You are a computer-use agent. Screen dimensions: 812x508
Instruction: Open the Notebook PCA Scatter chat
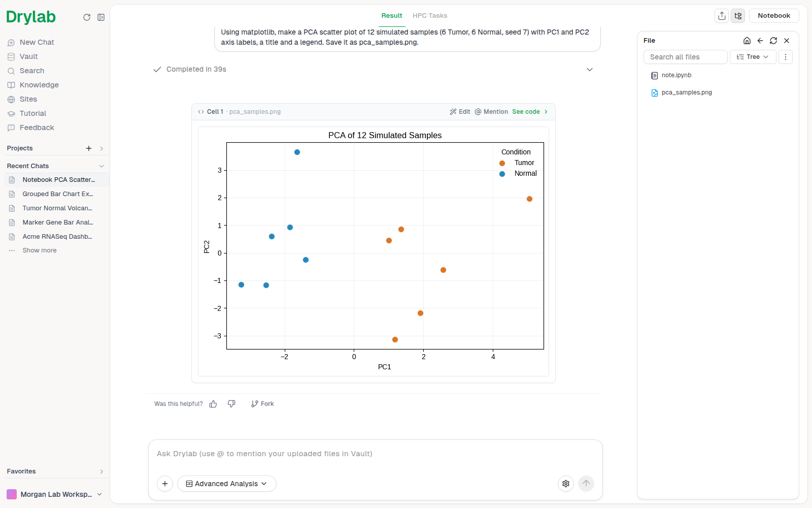click(56, 180)
